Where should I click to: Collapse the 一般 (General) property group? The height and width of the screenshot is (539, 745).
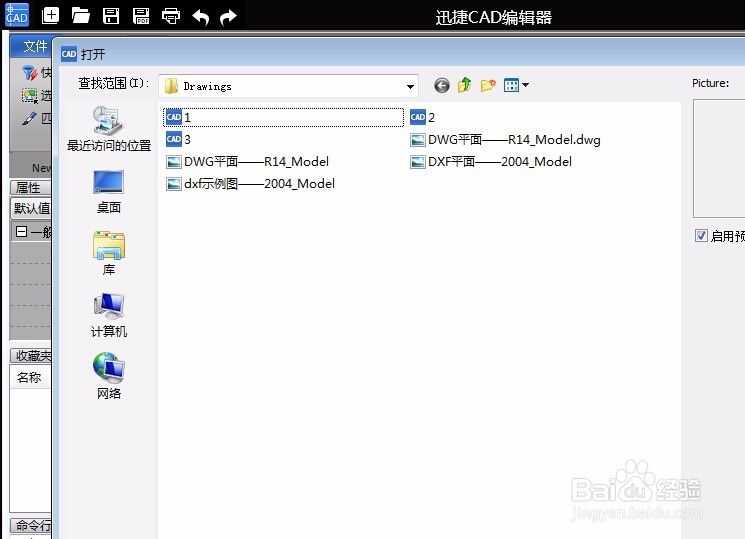21,231
